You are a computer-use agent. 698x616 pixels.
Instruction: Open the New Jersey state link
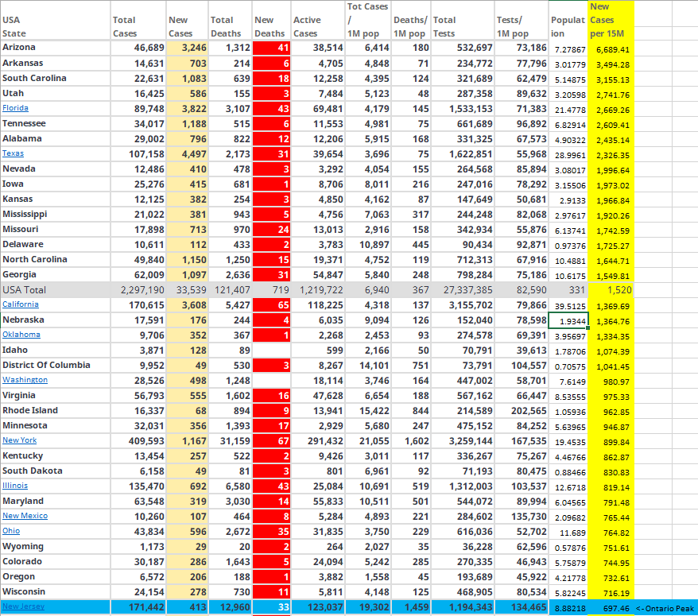pos(23,606)
